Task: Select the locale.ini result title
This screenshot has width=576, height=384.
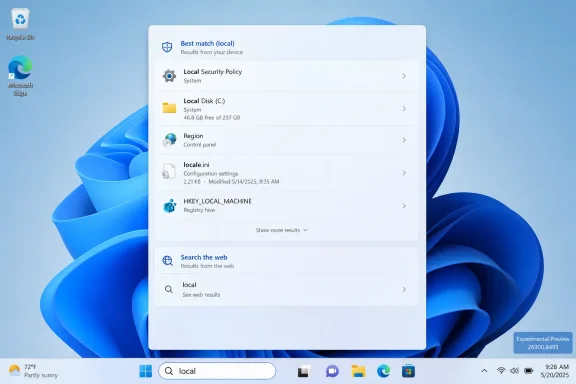Action: pos(196,165)
